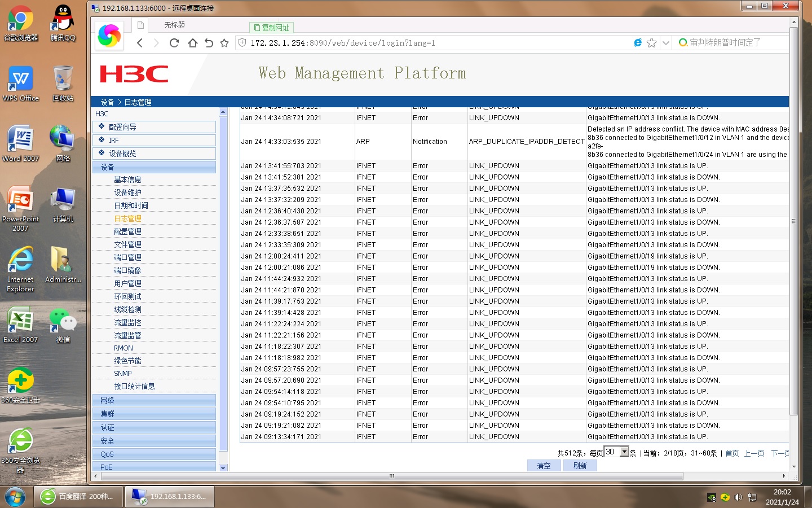Click the undo close-tab icon
The width and height of the screenshot is (812, 508).
(209, 43)
